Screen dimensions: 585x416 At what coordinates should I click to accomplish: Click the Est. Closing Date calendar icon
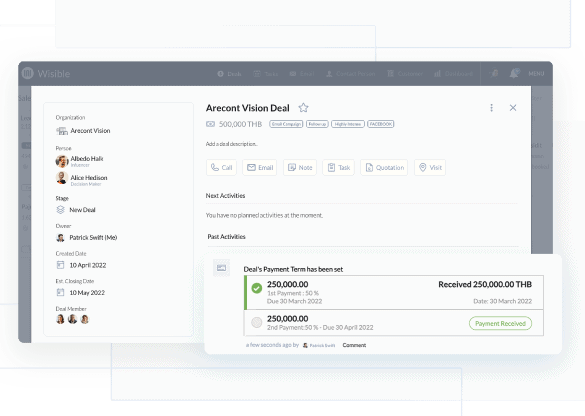(60, 293)
